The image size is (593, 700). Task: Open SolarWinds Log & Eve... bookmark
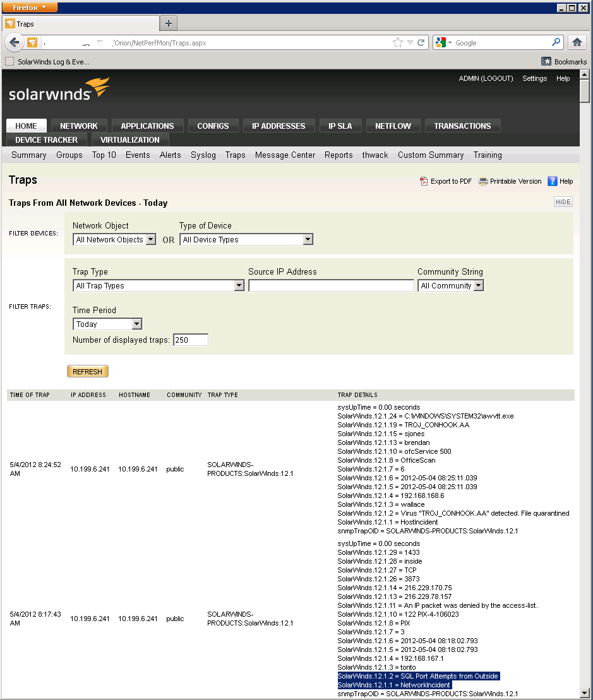(x=48, y=62)
